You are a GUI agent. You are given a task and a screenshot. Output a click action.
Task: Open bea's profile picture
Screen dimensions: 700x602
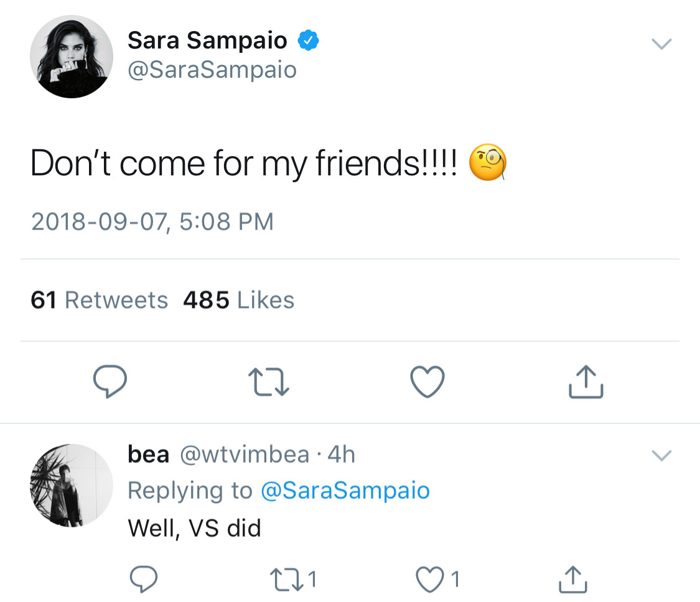click(72, 486)
